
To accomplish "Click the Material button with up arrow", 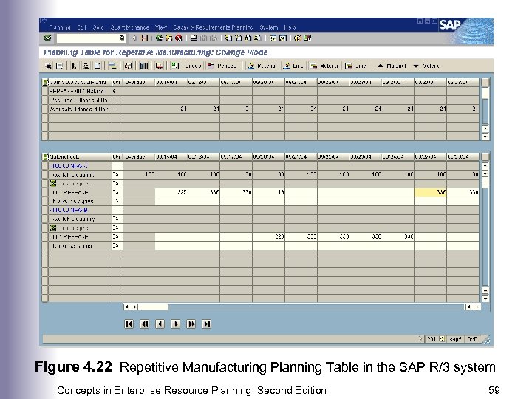I will pyautogui.click(x=391, y=66).
